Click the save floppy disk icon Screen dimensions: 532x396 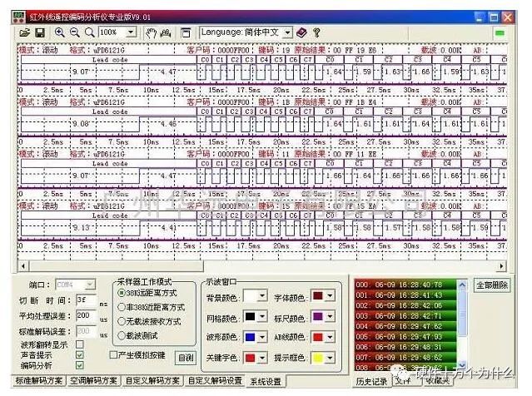click(40, 33)
